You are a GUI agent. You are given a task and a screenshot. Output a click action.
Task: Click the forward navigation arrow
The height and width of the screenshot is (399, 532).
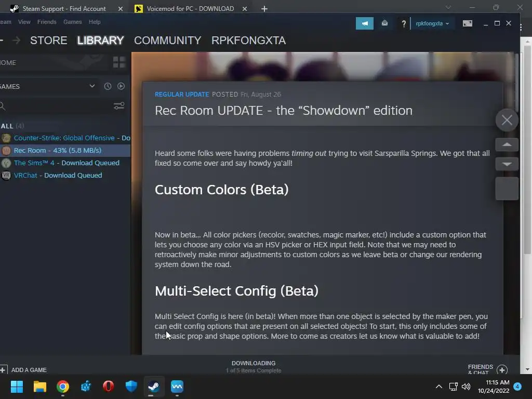(x=16, y=41)
